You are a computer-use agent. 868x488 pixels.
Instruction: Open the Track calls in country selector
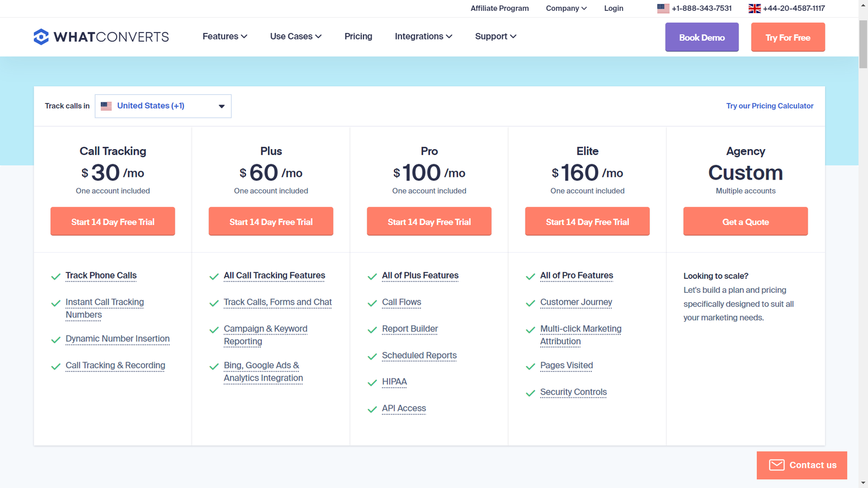[163, 106]
